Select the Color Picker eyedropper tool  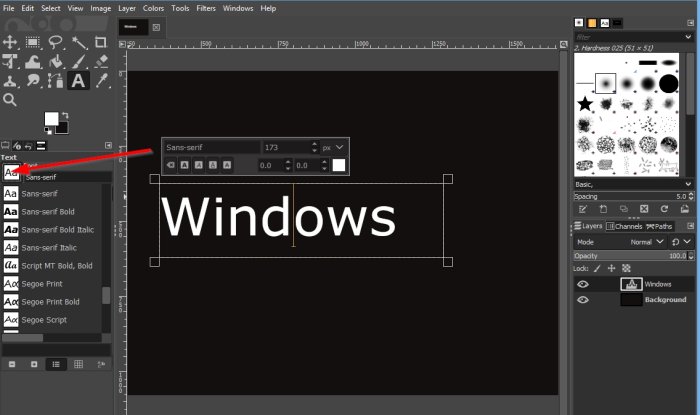(x=101, y=81)
